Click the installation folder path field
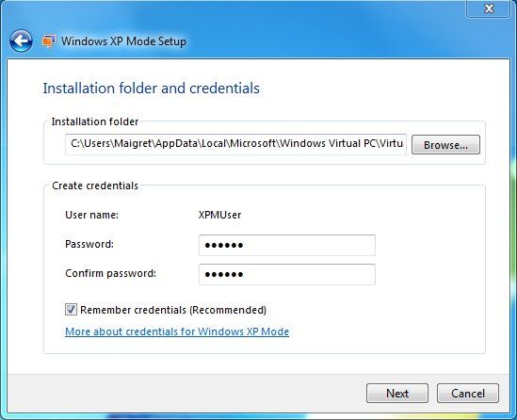Viewport: 517px width, 420px height. coord(235,144)
